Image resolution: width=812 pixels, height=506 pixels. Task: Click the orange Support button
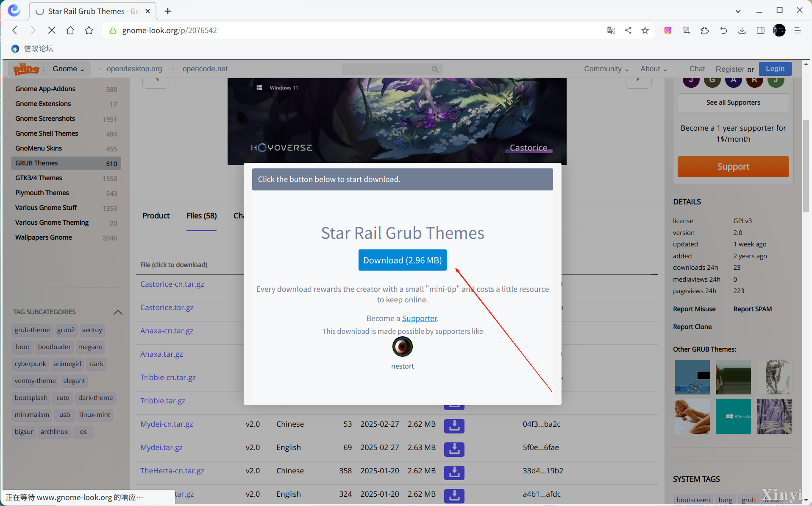point(733,167)
